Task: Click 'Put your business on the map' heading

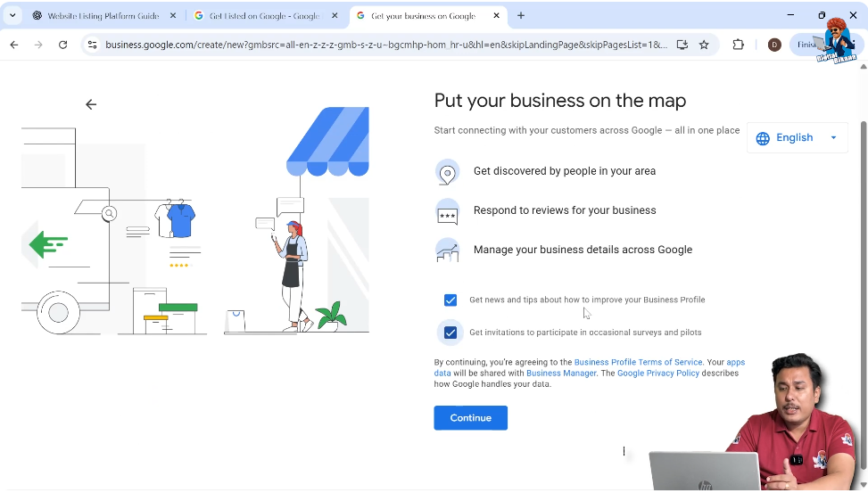Action: 560,101
